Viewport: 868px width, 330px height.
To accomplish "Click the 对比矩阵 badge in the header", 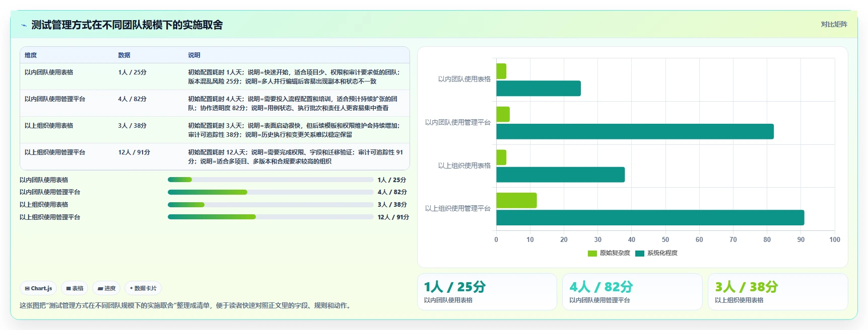I will click(834, 24).
